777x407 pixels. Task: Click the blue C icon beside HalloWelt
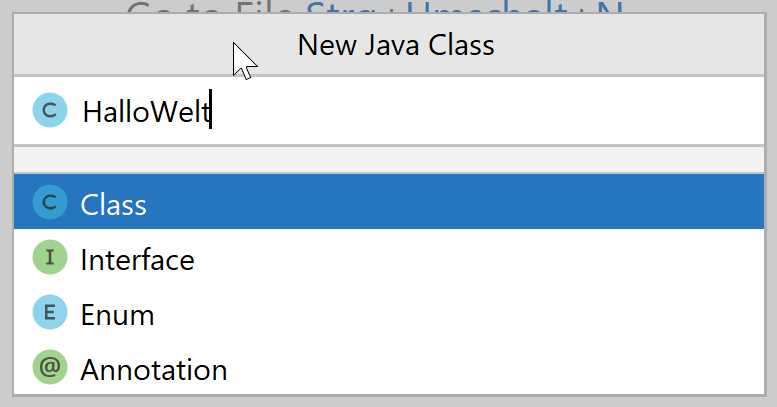(50, 110)
